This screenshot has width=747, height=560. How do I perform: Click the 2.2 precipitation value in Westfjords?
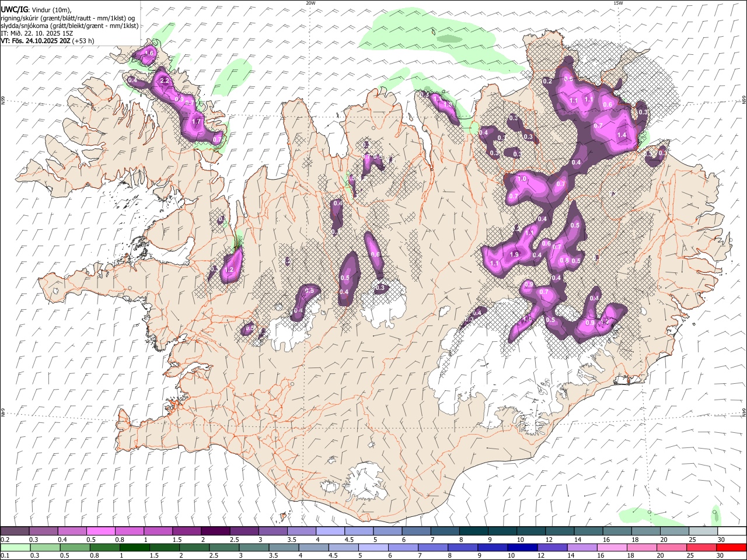point(164,80)
